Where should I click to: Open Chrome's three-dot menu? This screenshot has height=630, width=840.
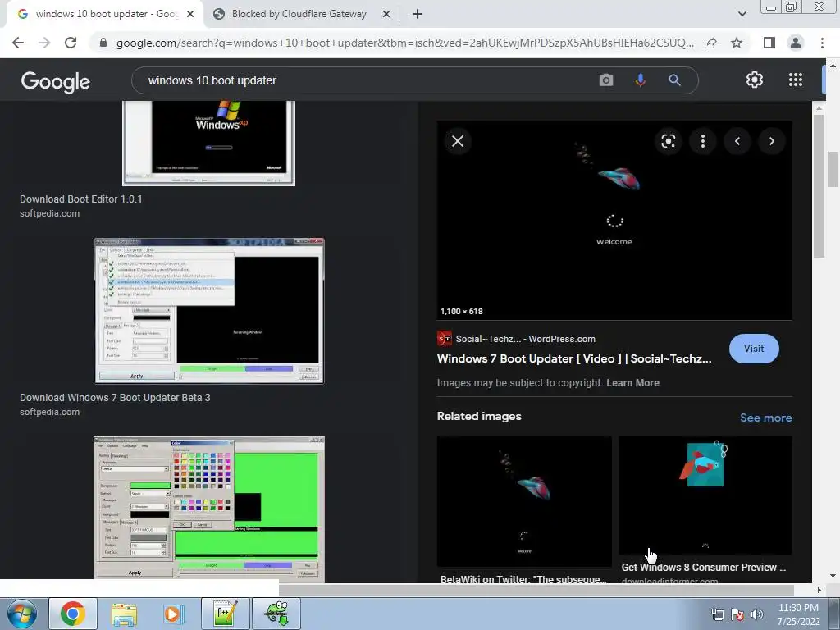[822, 43]
